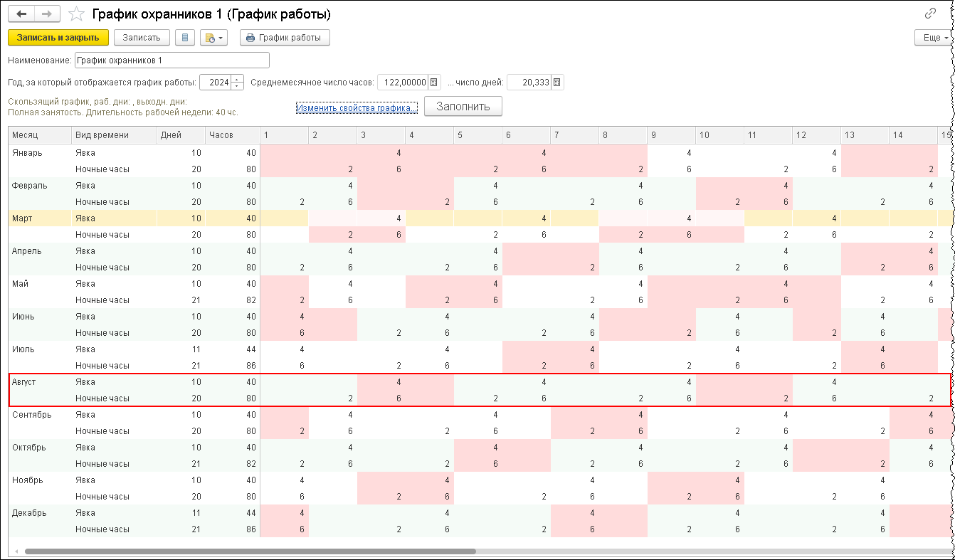Select the Февраль month cell
This screenshot has height=560, width=955.
(40, 185)
